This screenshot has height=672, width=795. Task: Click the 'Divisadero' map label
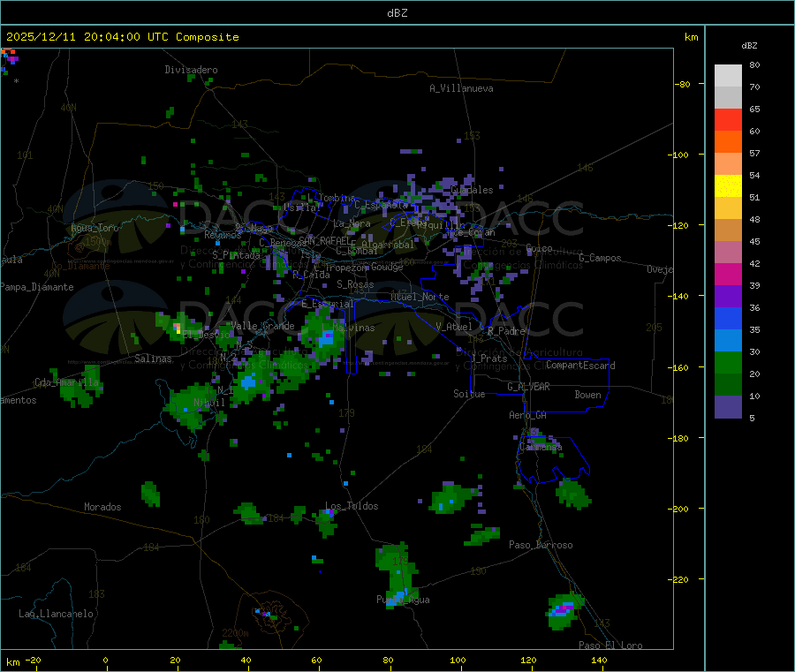click(191, 70)
